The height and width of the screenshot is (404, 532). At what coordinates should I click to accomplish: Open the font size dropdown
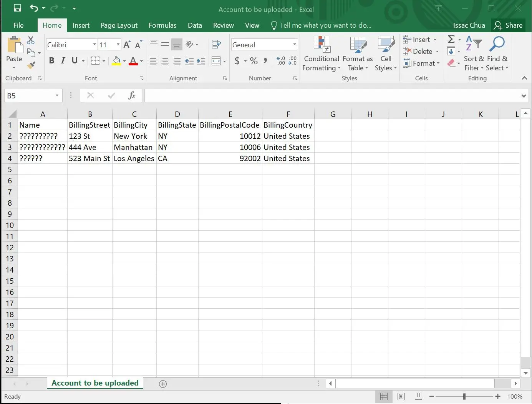click(x=118, y=45)
